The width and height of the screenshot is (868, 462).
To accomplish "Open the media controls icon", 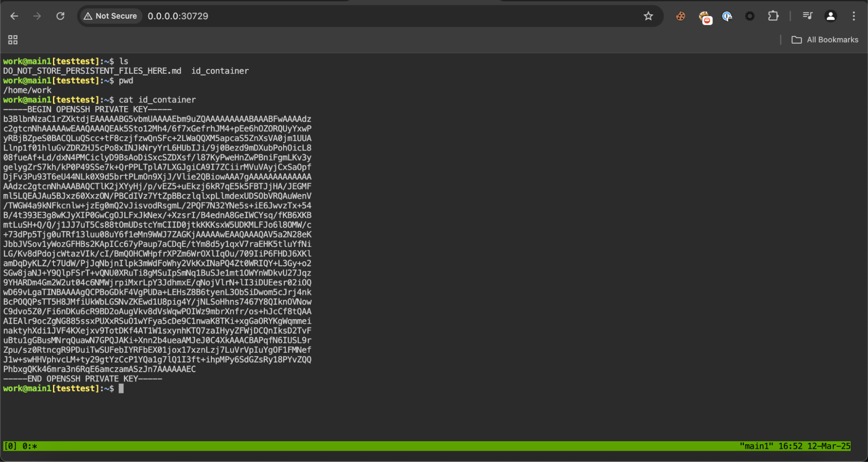I will (x=808, y=16).
